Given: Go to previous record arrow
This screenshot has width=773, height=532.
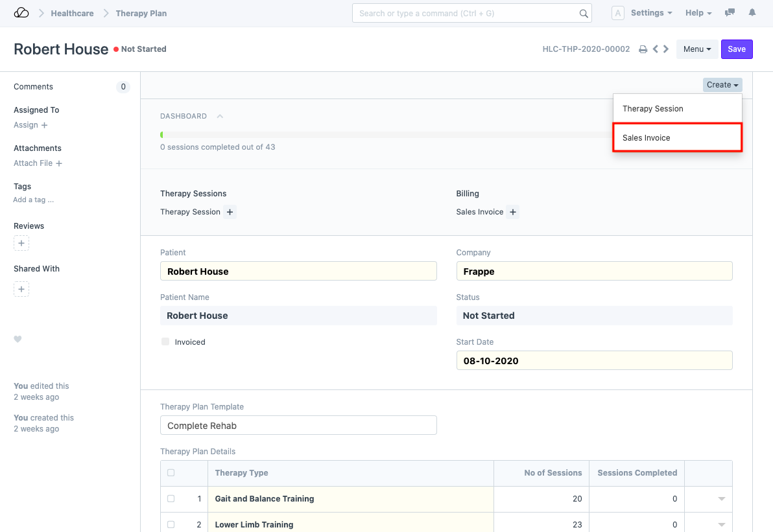Looking at the screenshot, I should click(x=656, y=49).
